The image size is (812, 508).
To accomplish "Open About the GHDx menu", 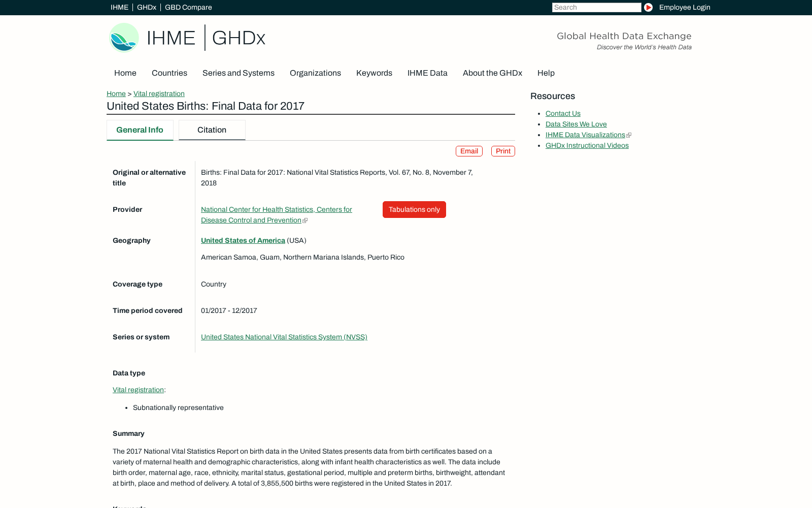I will 492,73.
